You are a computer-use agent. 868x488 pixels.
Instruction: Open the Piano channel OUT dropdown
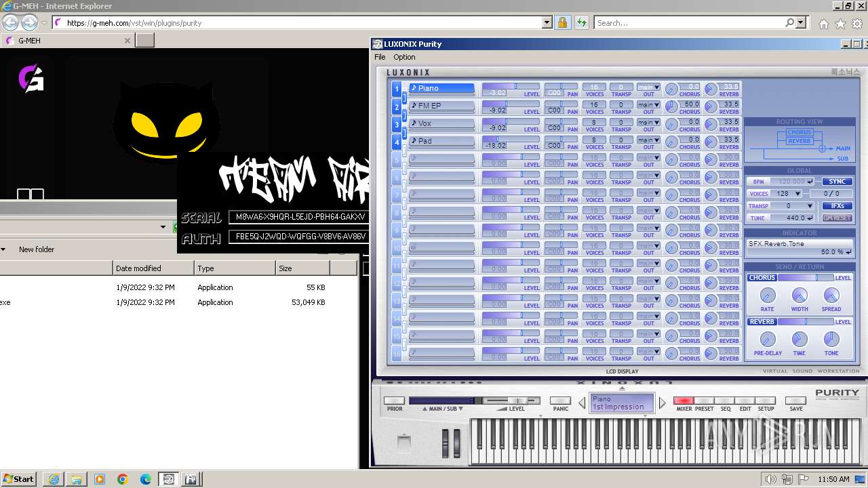[x=648, y=87]
